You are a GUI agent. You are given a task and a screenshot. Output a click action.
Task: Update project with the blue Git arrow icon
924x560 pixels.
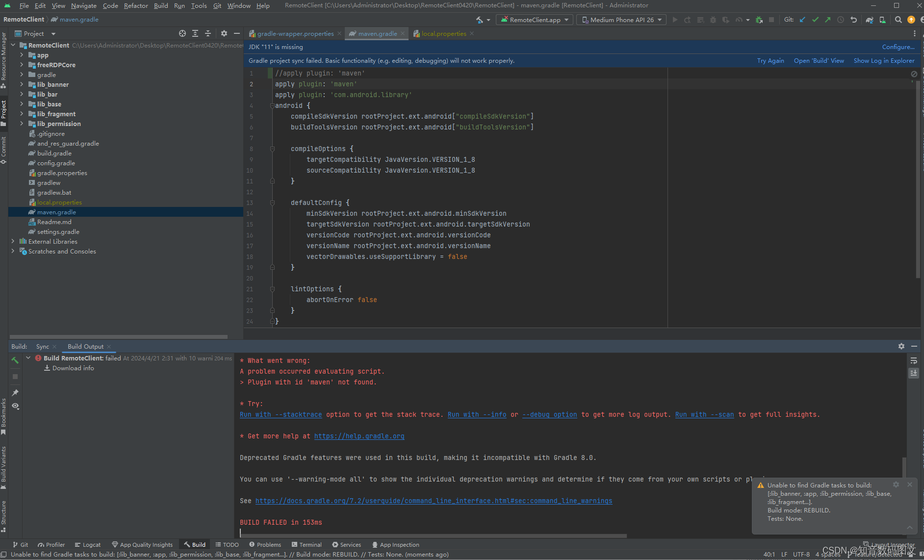coord(803,20)
